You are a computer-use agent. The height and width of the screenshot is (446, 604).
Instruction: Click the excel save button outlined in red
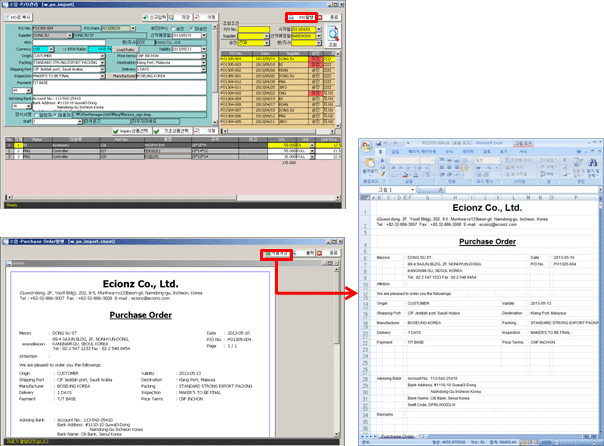tap(276, 254)
